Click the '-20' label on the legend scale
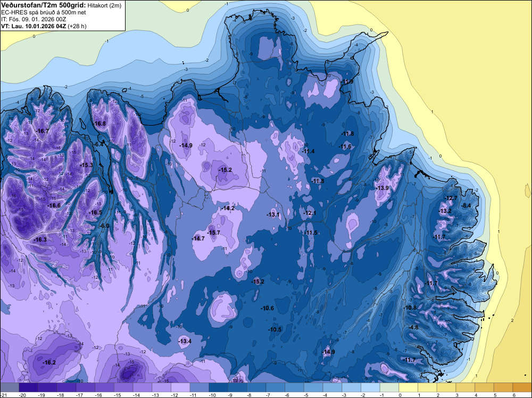Image resolution: width=532 pixels, height=398 pixels. (x=22, y=395)
